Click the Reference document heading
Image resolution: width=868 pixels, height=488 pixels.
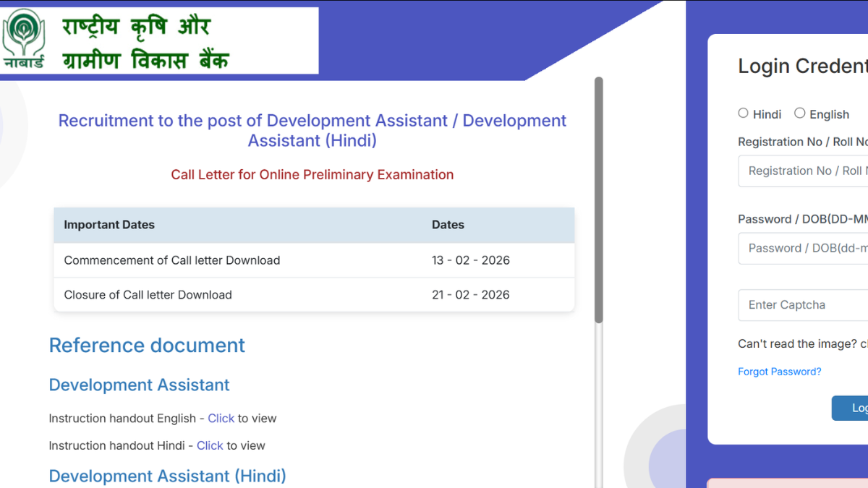point(147,346)
